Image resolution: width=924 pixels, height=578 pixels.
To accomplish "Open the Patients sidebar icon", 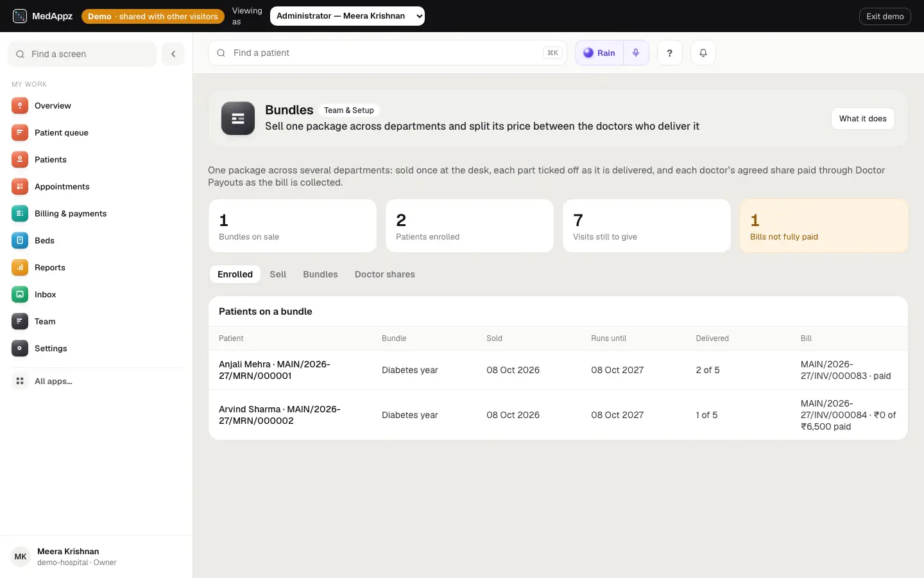I will tap(20, 159).
